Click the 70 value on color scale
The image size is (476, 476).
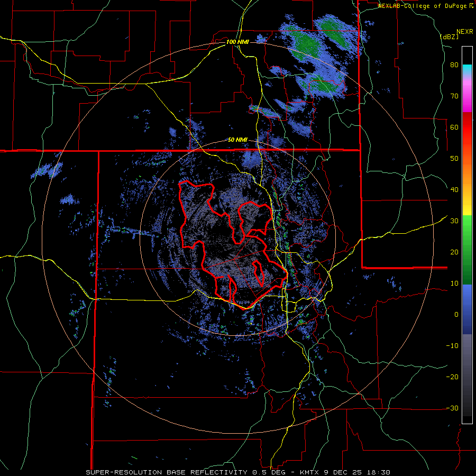click(x=454, y=96)
